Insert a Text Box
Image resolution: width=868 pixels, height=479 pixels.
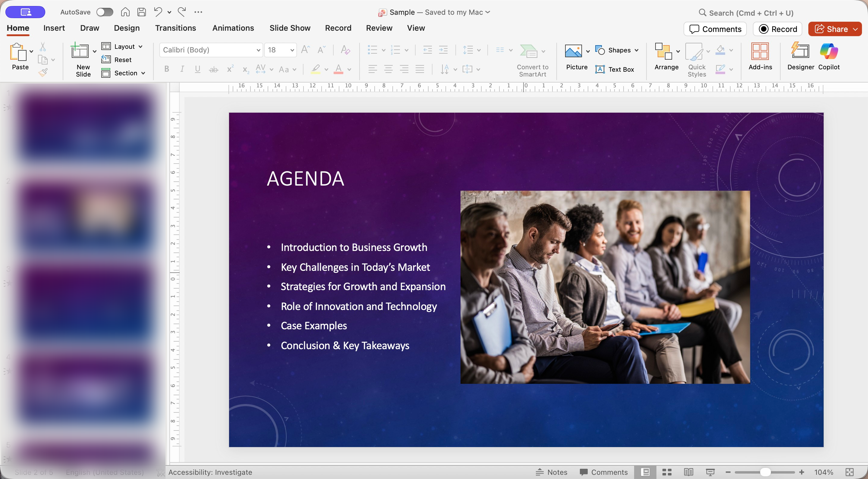pyautogui.click(x=615, y=69)
